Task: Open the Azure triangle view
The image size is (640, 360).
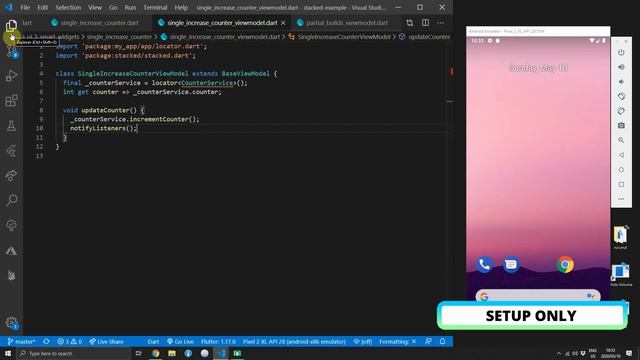Action: click(x=11, y=251)
